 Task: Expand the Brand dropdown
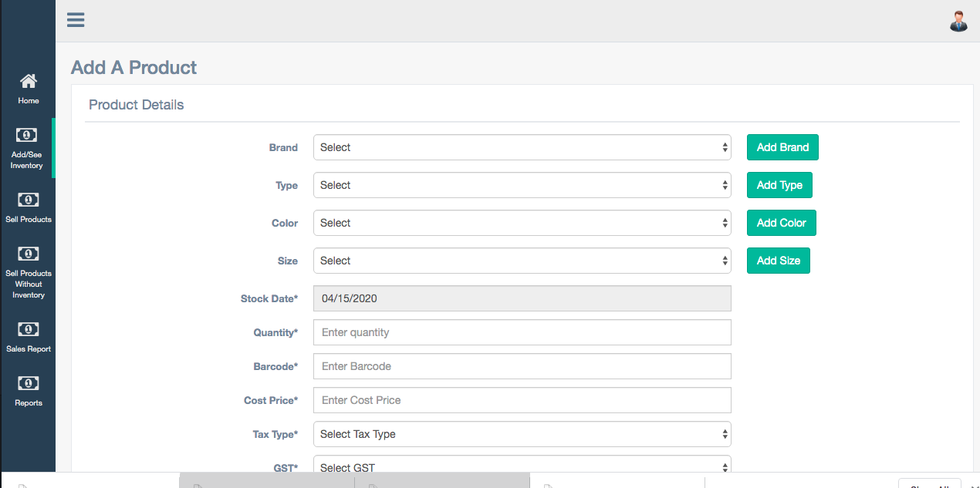pyautogui.click(x=522, y=147)
